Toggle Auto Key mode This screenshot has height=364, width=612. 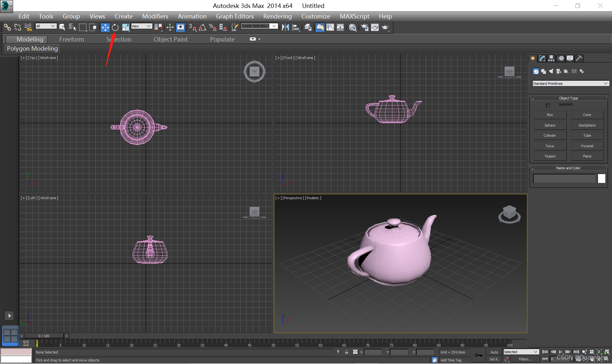(494, 352)
